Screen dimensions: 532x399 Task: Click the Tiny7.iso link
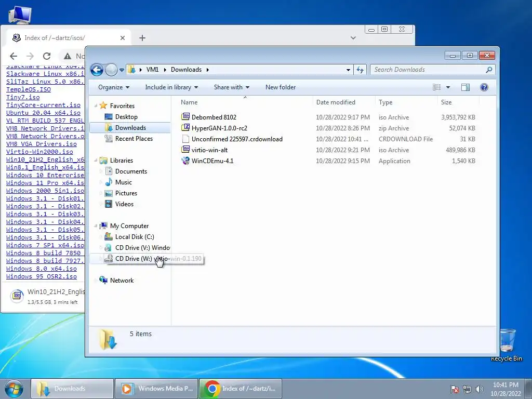pyautogui.click(x=23, y=97)
